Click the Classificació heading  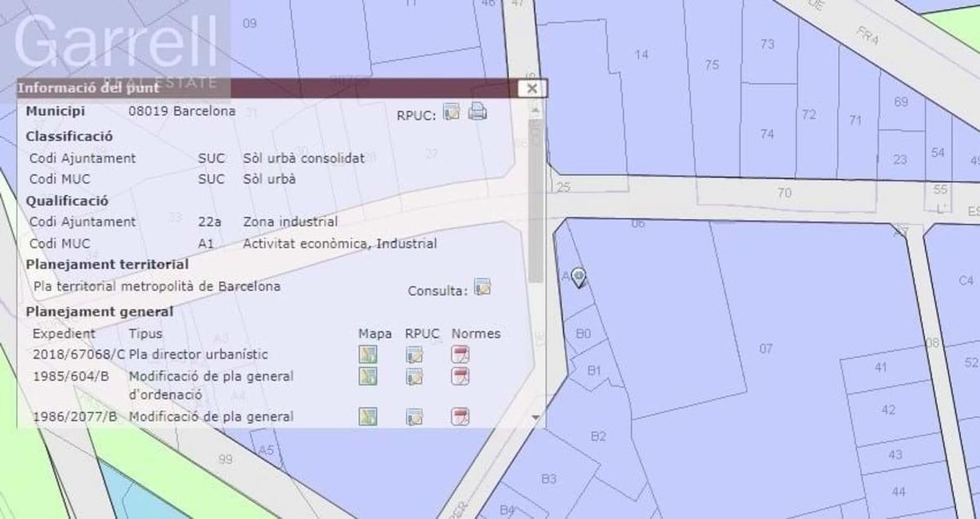[69, 136]
